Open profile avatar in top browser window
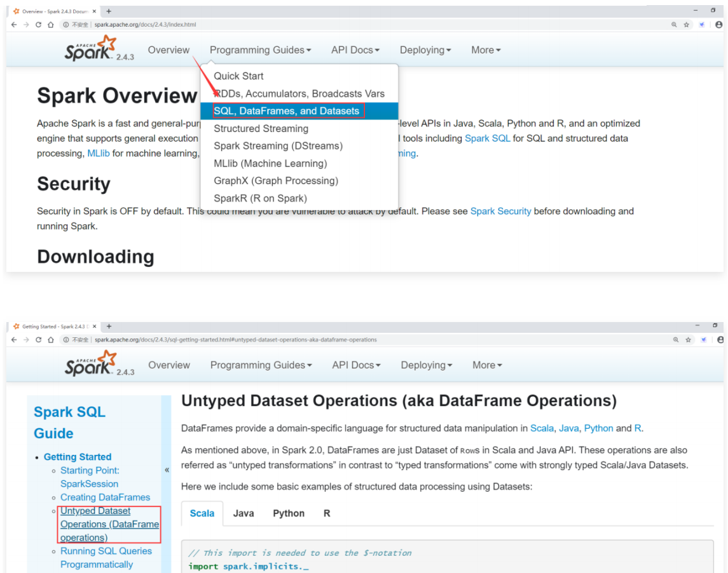This screenshot has width=728, height=573. click(718, 25)
